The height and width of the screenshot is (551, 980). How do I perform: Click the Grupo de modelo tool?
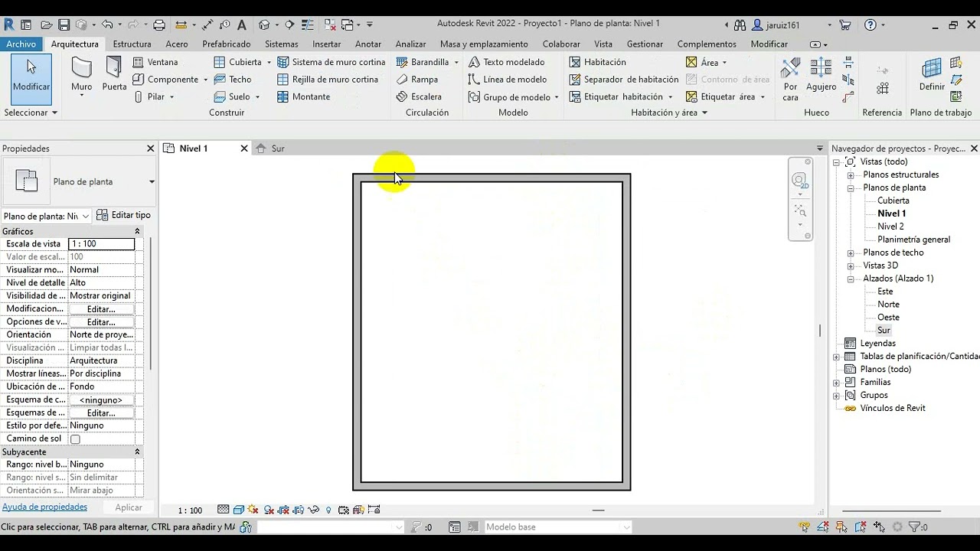click(508, 97)
